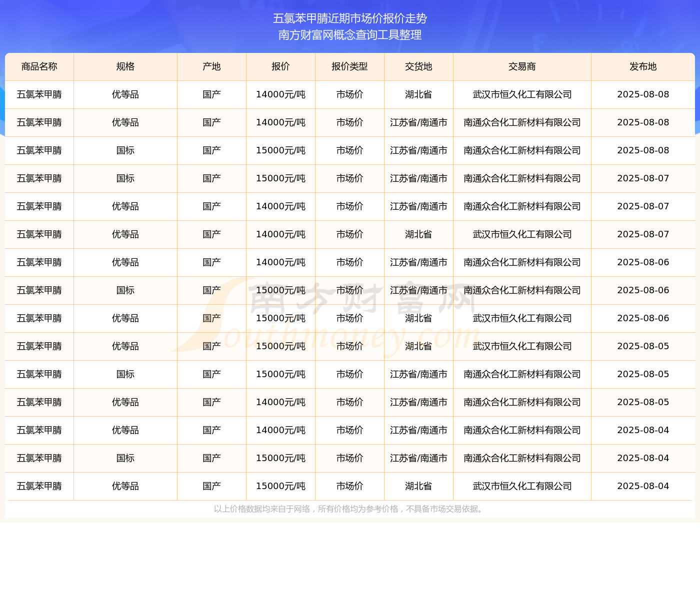The height and width of the screenshot is (602, 700).
Task: Click 武汉市恒久化工有限公司 in the 2025-08-04 row
Action: click(x=522, y=486)
